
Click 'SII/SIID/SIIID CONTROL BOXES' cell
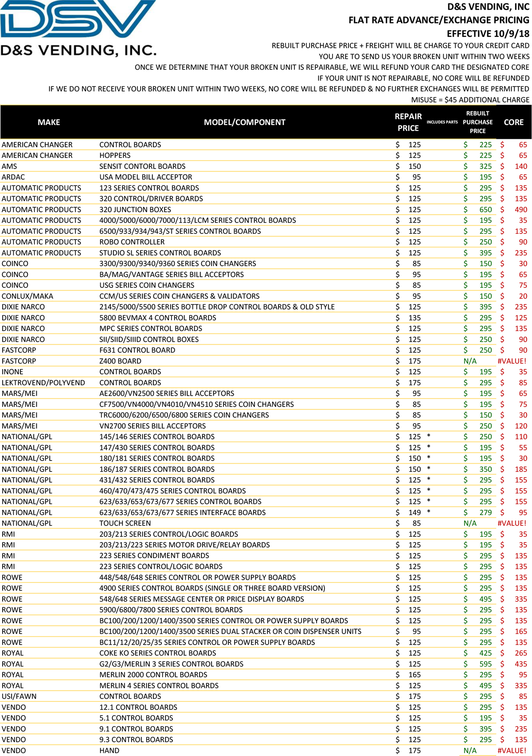tap(149, 339)
